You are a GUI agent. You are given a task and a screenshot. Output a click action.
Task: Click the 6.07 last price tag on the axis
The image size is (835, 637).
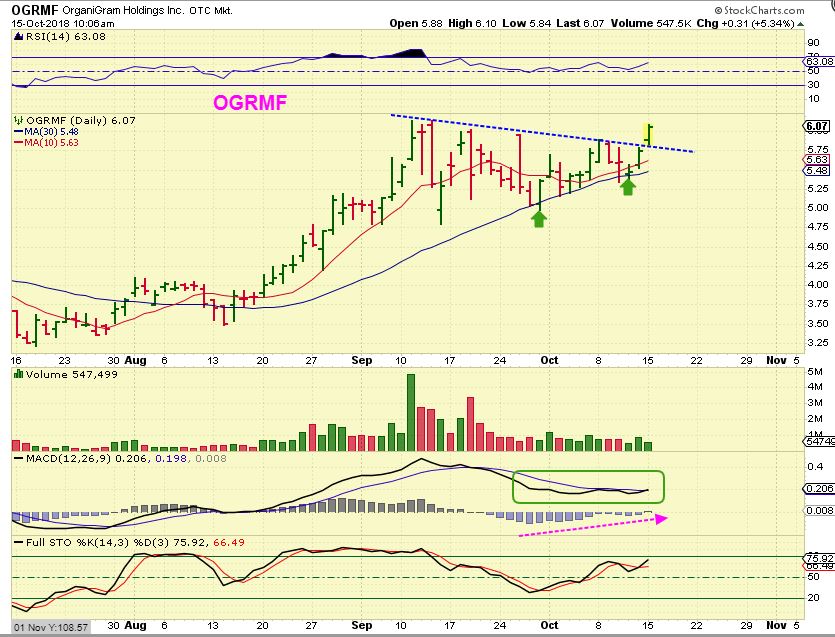coord(816,126)
